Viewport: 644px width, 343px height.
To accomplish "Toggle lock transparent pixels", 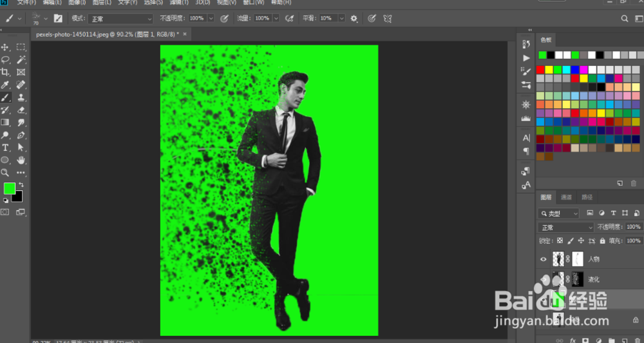I will [x=560, y=240].
